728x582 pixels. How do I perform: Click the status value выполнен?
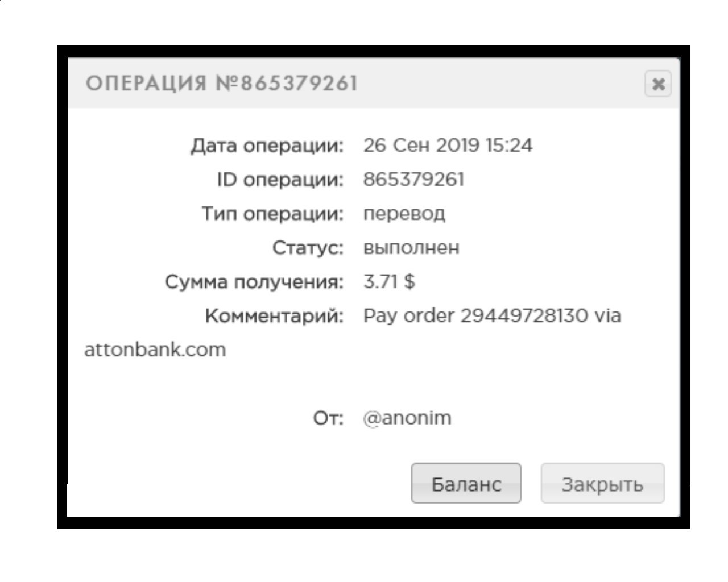[411, 248]
